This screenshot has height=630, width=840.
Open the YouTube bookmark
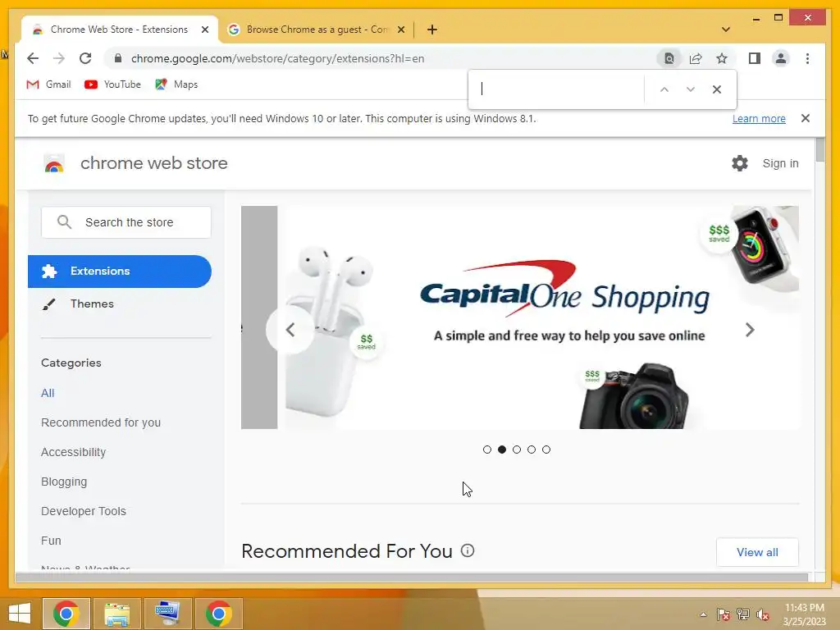(x=112, y=84)
